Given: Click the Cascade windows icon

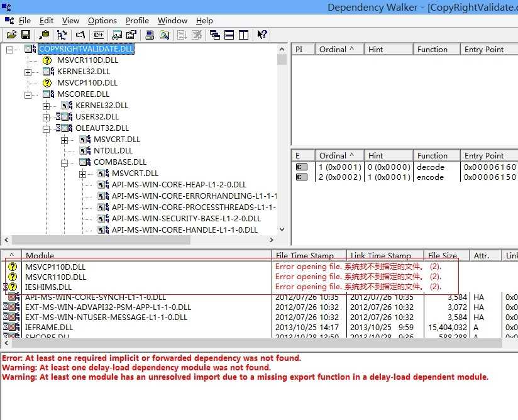Looking at the screenshot, I should pos(215,35).
